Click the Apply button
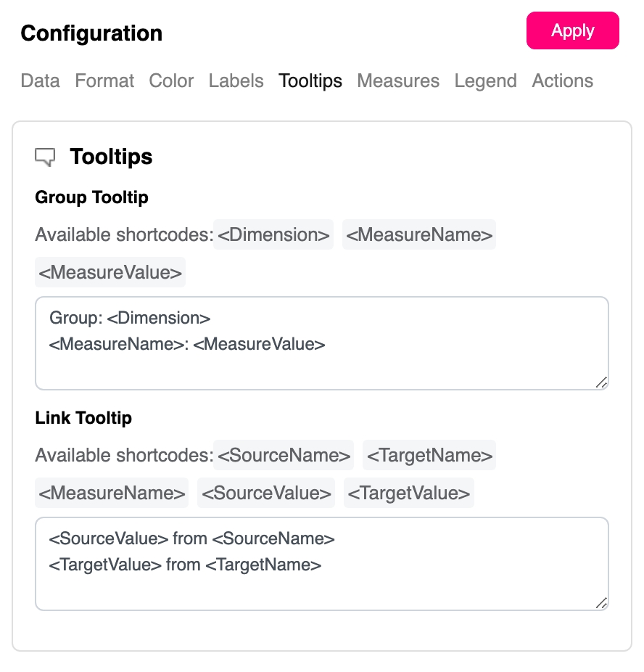 (x=572, y=30)
